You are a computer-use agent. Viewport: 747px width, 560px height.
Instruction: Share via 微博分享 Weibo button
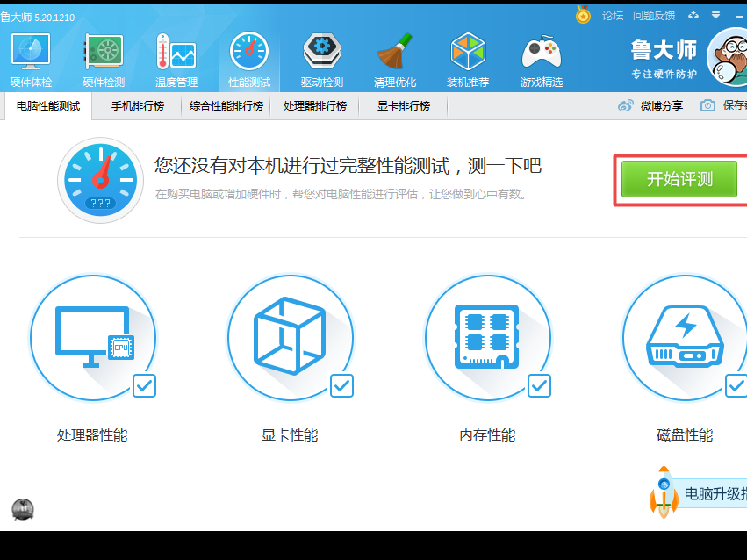tap(650, 105)
